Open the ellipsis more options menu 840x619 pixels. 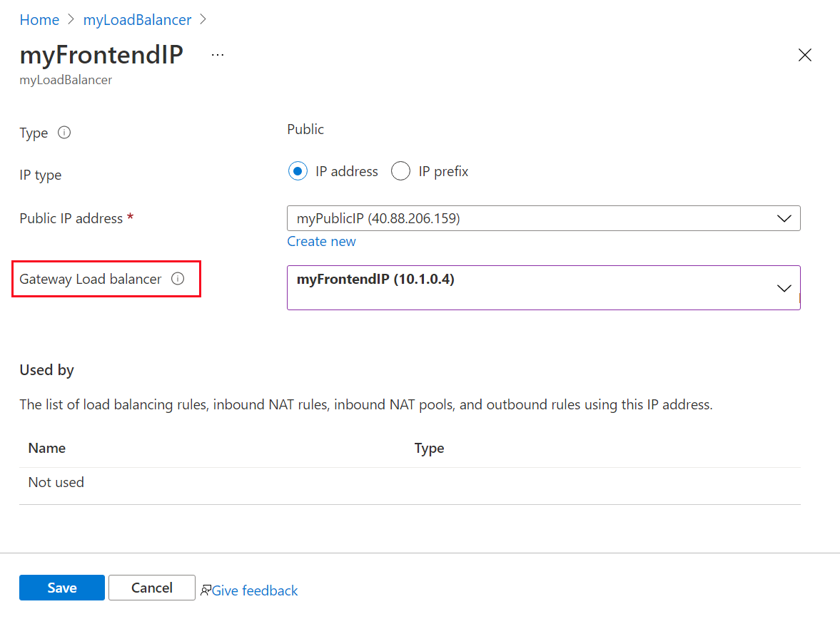[218, 55]
